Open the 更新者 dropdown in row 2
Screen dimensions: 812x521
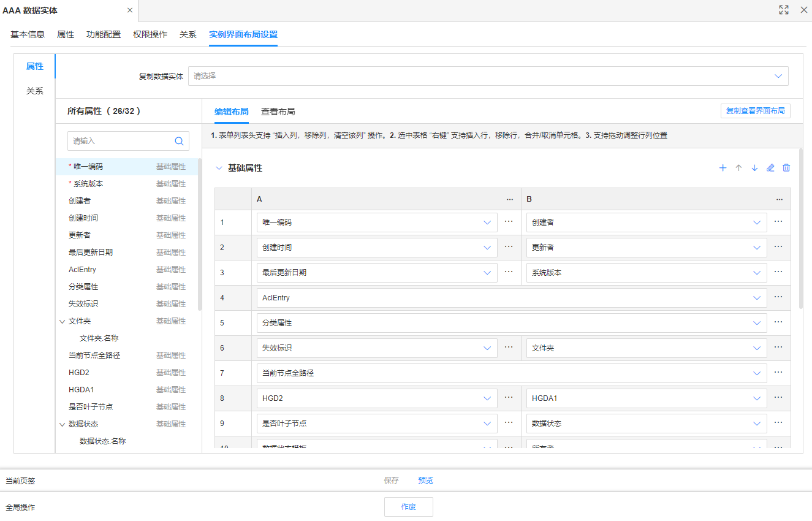647,248
